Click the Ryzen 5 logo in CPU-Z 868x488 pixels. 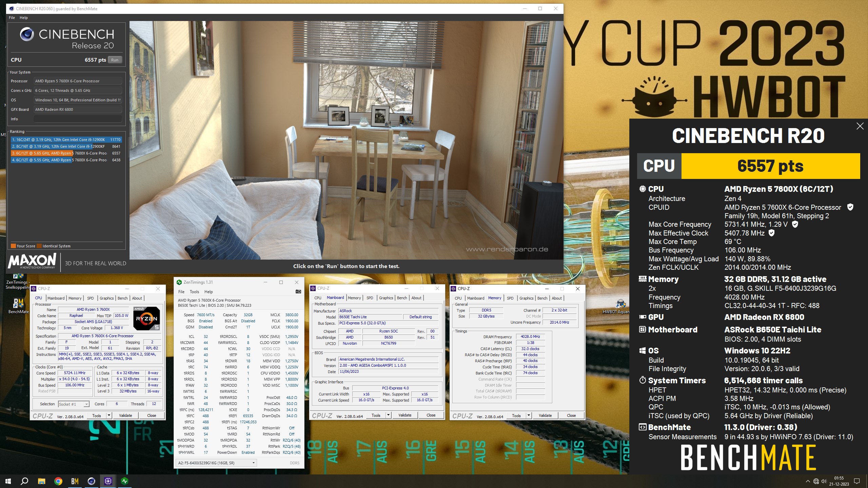point(146,318)
